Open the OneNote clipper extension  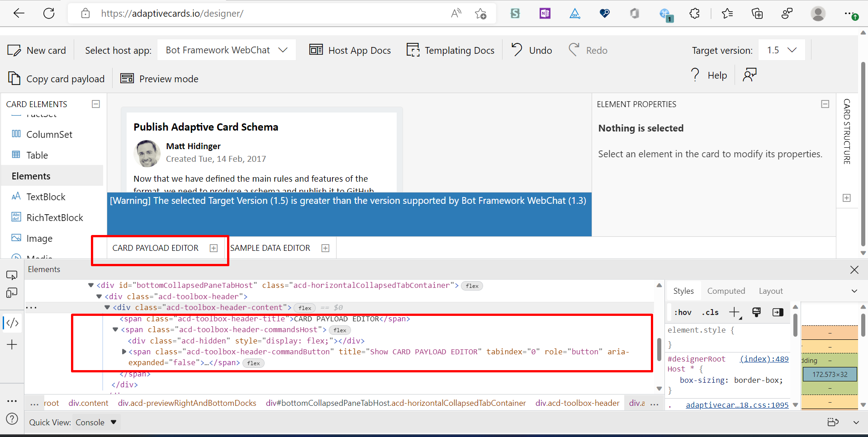pos(545,14)
